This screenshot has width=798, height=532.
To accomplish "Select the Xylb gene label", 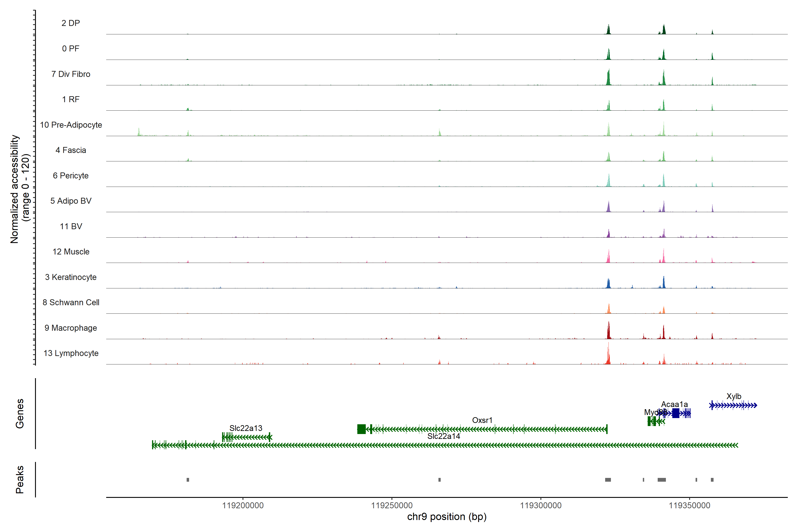I will (733, 396).
